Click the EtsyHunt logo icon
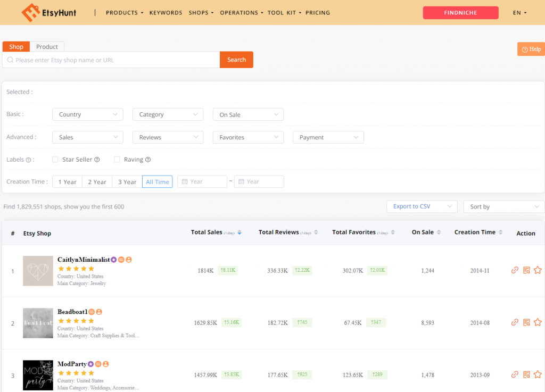Viewport: 545px width, 392px height. (x=30, y=12)
